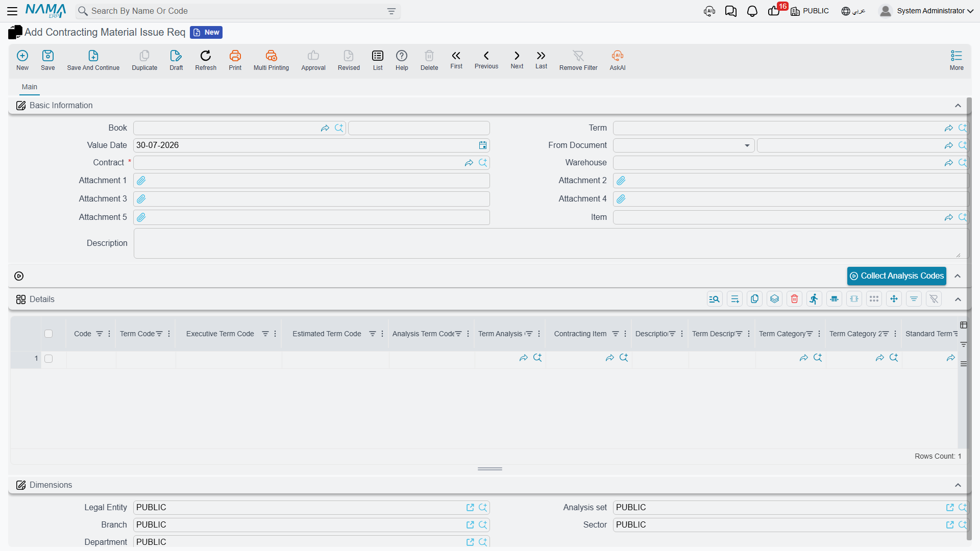Switch to the Main tab

pyautogui.click(x=30, y=87)
